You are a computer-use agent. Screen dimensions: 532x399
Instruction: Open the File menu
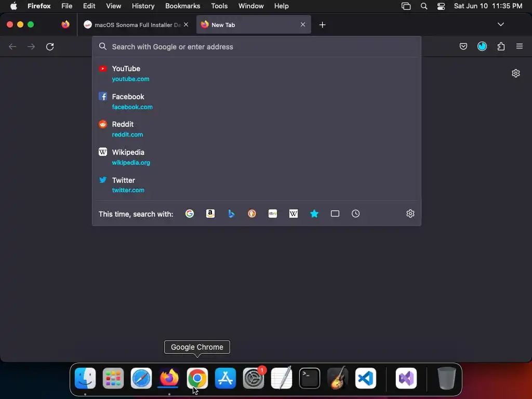(x=66, y=6)
